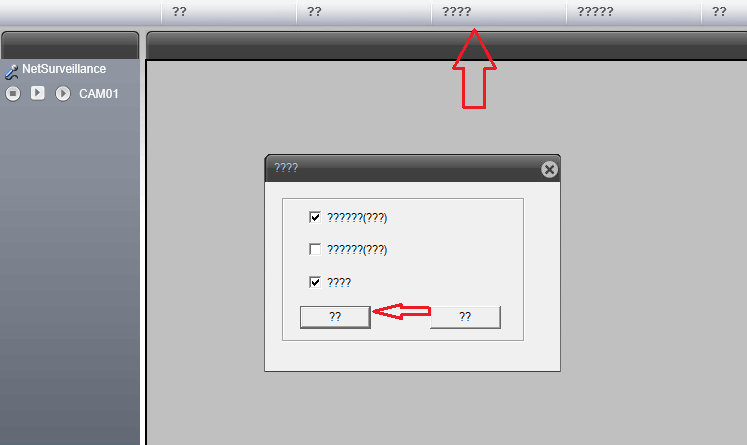The width and height of the screenshot is (747, 445).
Task: Uncheck the first checked ??????(???) checkbox
Action: [315, 217]
